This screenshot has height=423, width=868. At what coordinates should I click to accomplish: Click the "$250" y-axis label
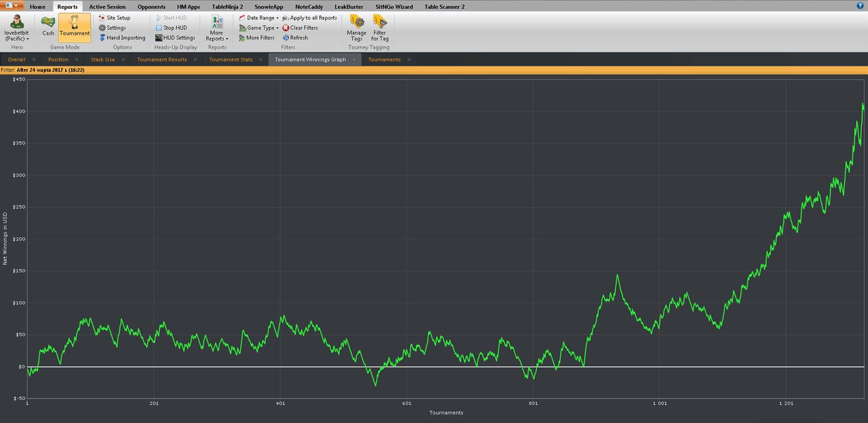(18, 207)
